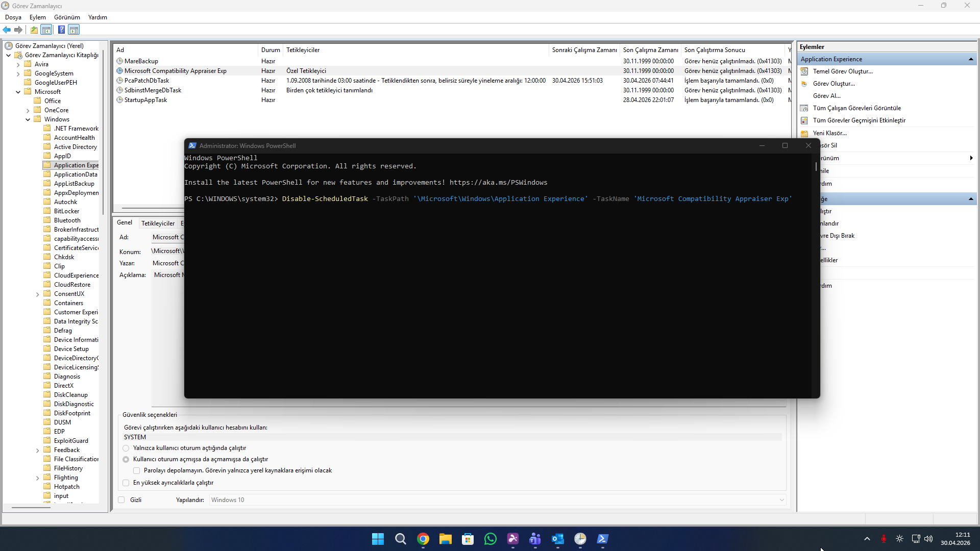Open the Eylem menu

click(x=38, y=17)
